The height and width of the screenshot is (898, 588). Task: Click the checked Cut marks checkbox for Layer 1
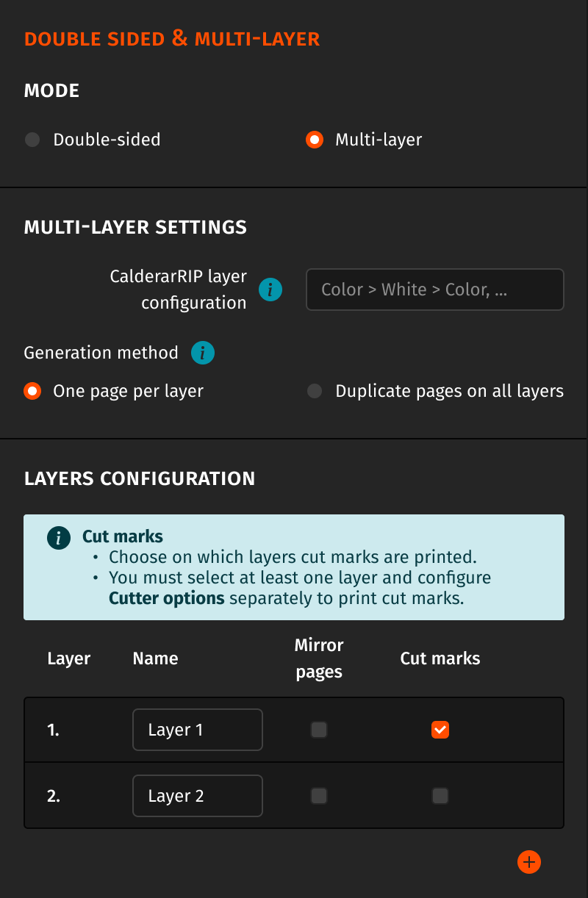point(440,730)
